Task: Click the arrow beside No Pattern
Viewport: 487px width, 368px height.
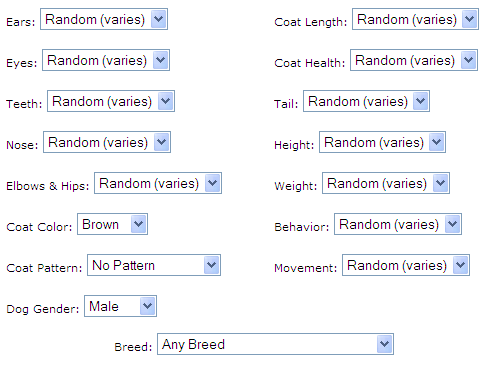Action: [x=211, y=265]
